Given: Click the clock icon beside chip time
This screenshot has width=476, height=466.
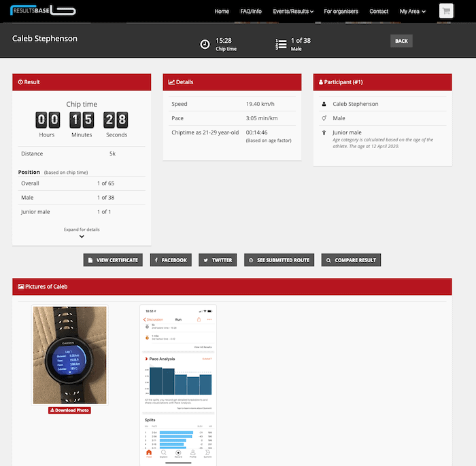Looking at the screenshot, I should (x=205, y=44).
